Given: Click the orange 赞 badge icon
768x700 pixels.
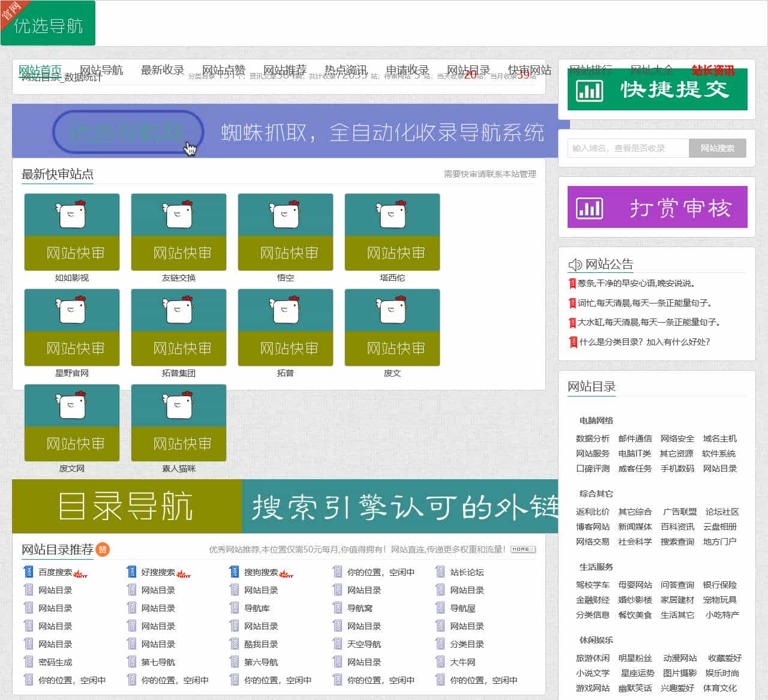Looking at the screenshot, I should [103, 549].
